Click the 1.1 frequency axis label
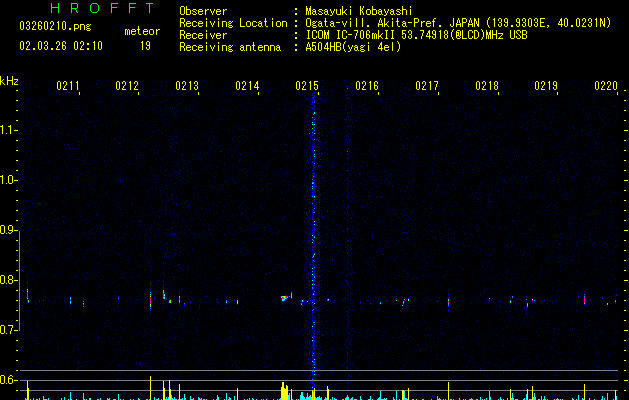The image size is (629, 400). coord(7,130)
